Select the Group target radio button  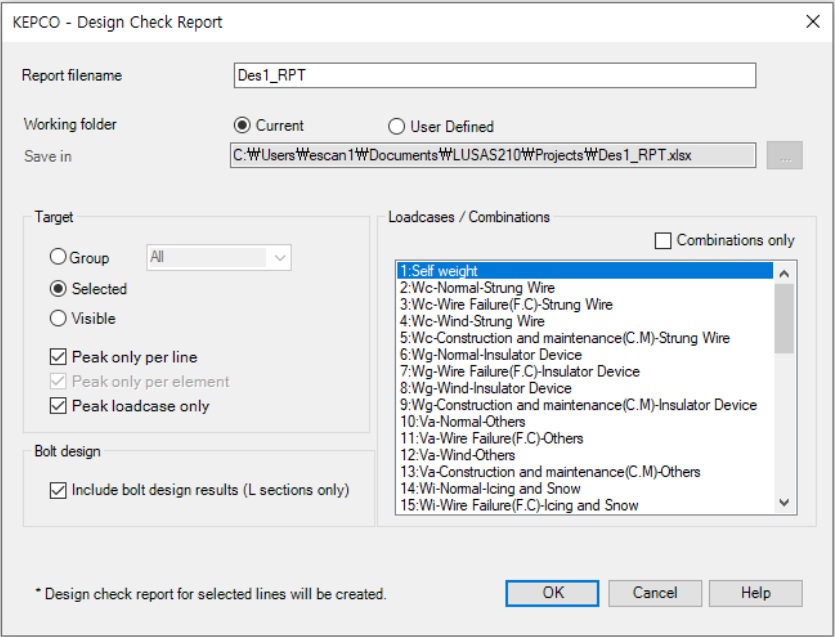tap(58, 258)
